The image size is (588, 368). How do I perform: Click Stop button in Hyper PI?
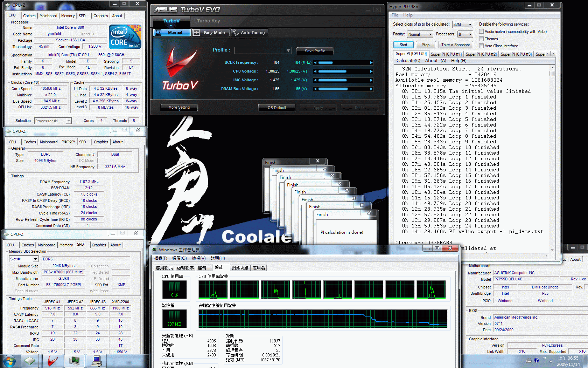(x=426, y=45)
